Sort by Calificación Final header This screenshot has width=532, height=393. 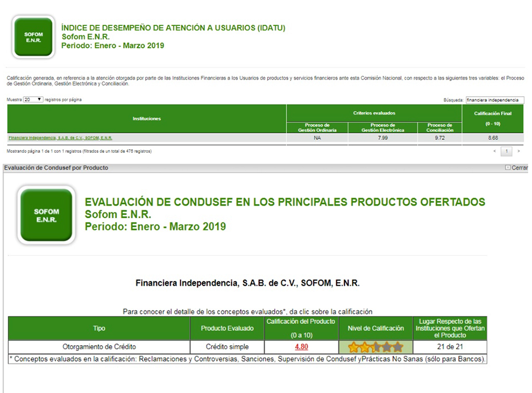(493, 119)
